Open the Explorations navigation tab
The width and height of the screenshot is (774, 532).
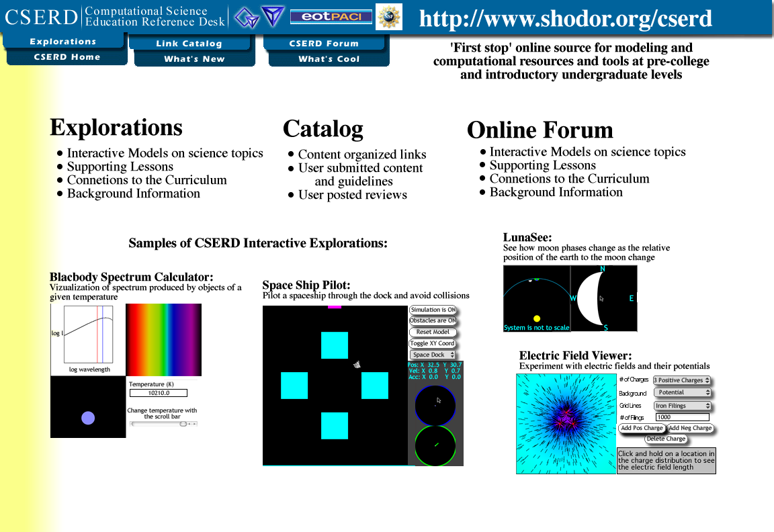(63, 42)
